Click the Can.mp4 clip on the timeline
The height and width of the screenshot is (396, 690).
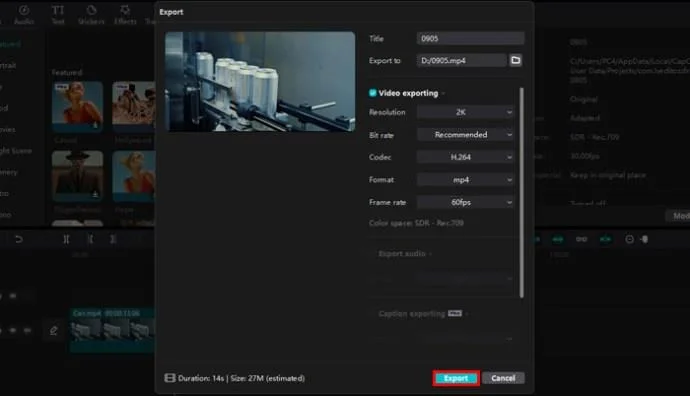click(112, 330)
